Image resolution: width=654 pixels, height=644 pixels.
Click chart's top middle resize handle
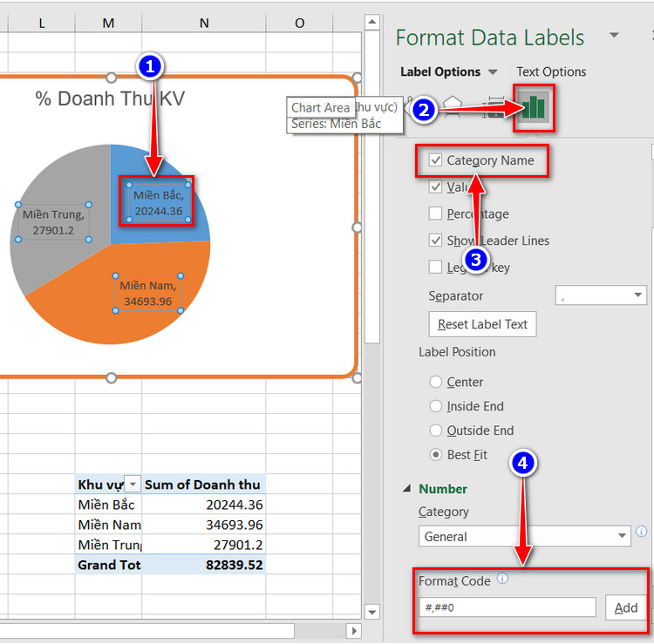111,78
